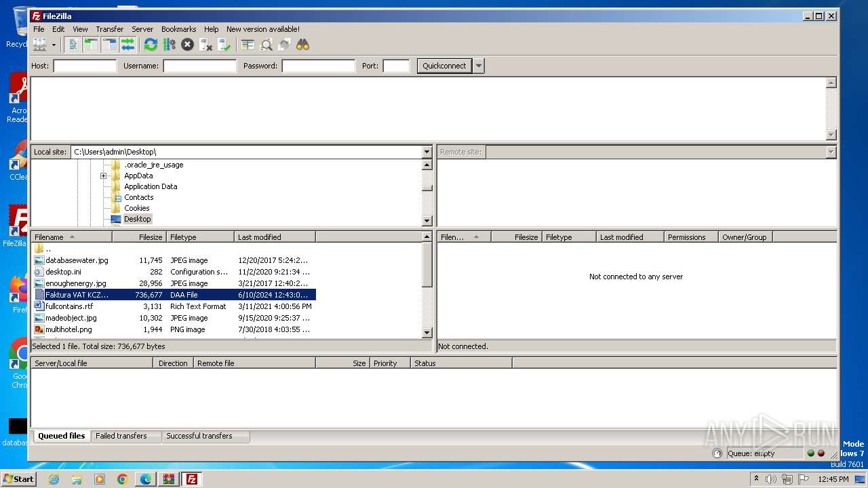
Task: Expand the AppData folder tree node
Action: coord(103,176)
